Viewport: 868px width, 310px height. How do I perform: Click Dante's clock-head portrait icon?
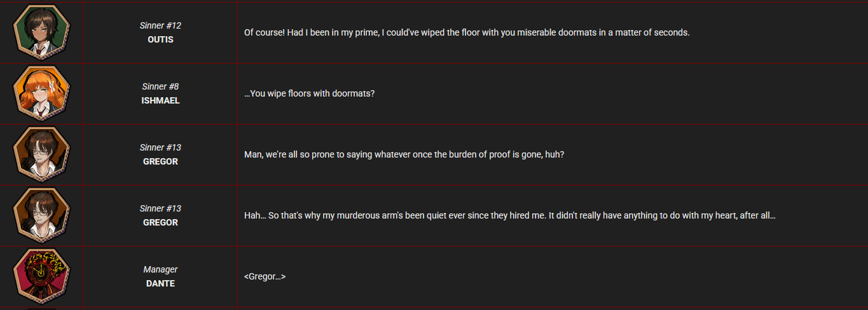41,276
